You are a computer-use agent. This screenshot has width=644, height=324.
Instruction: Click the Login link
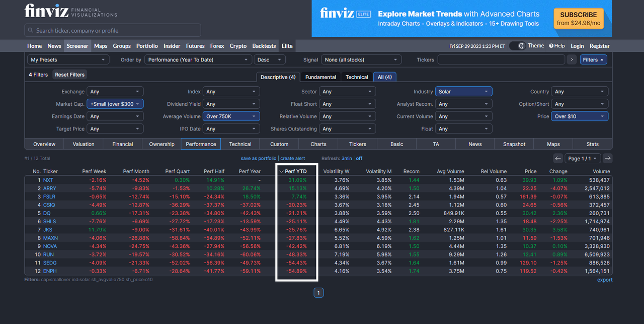pos(577,46)
